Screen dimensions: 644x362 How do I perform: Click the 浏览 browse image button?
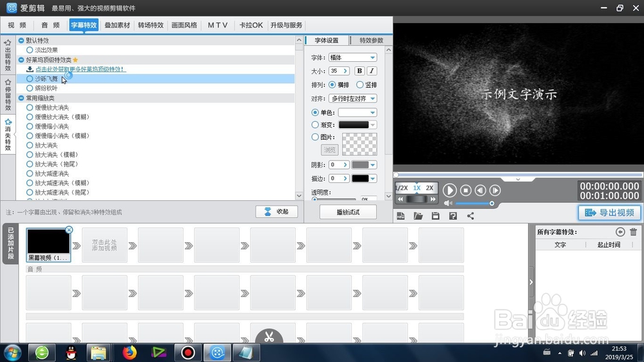pyautogui.click(x=329, y=149)
